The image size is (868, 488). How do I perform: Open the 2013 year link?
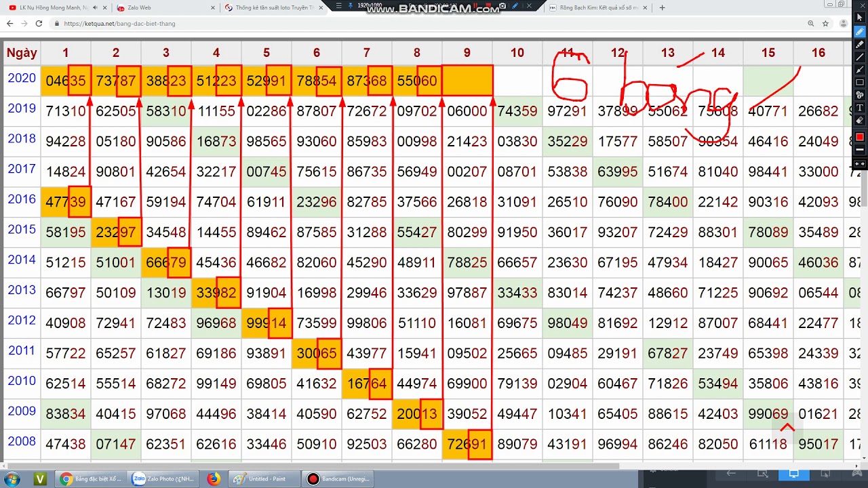pyautogui.click(x=22, y=289)
